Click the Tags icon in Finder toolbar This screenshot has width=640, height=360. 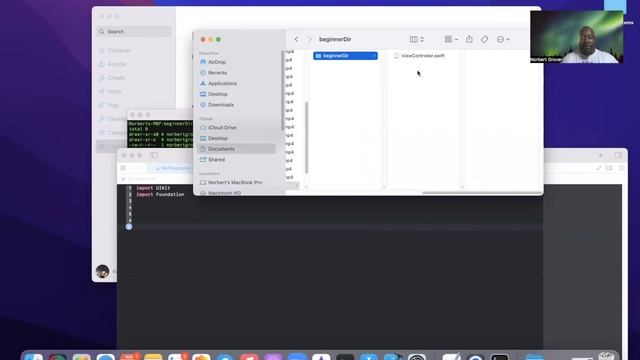click(484, 39)
